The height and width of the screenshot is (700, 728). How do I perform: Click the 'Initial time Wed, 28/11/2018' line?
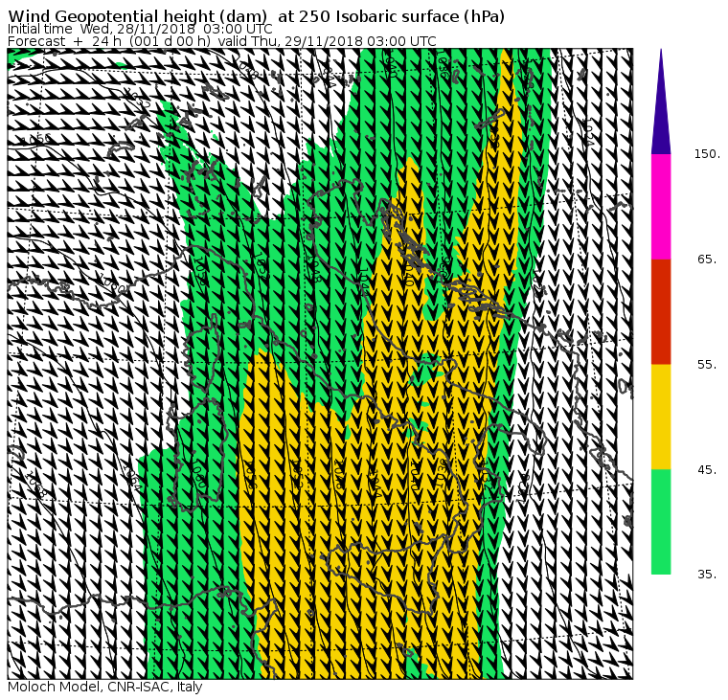click(140, 30)
